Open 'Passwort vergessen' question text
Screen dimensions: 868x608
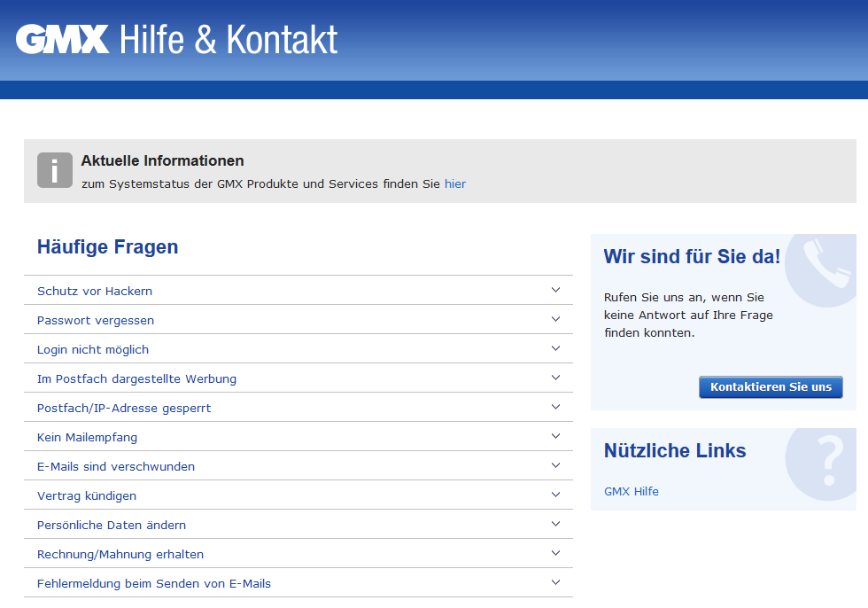coord(96,321)
